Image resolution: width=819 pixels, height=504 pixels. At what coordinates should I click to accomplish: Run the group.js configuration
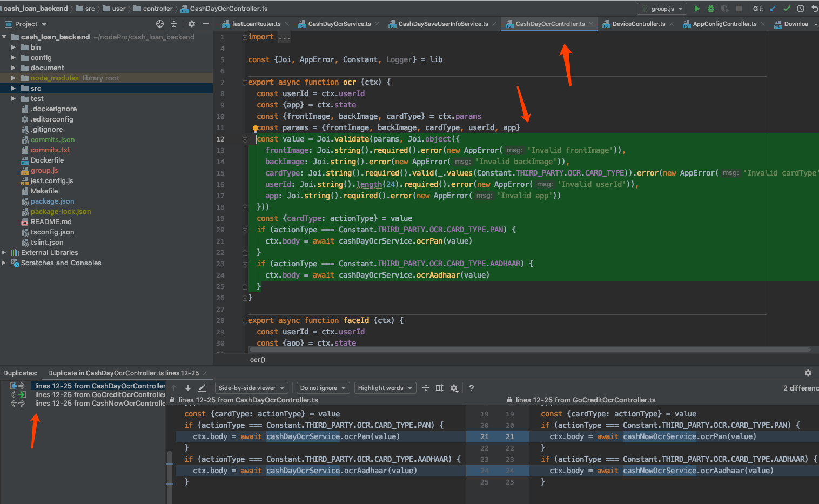[697, 9]
